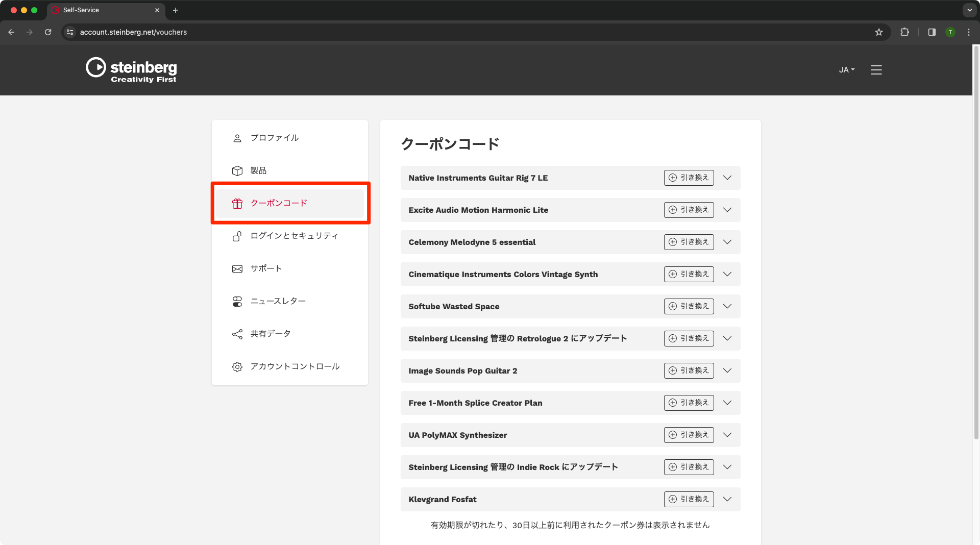Expand UA PolyMAX Synthesizer row
Screen dimensions: 980x545
[727, 435]
